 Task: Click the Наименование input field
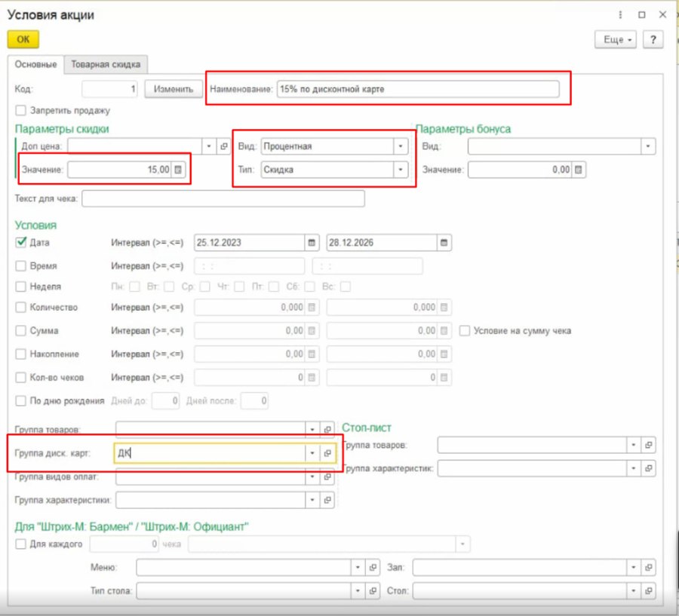pos(418,89)
